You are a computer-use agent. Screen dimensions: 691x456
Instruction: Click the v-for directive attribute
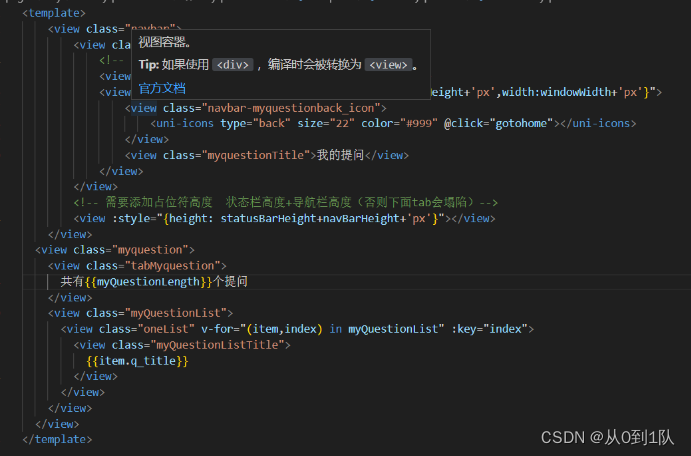(220, 329)
